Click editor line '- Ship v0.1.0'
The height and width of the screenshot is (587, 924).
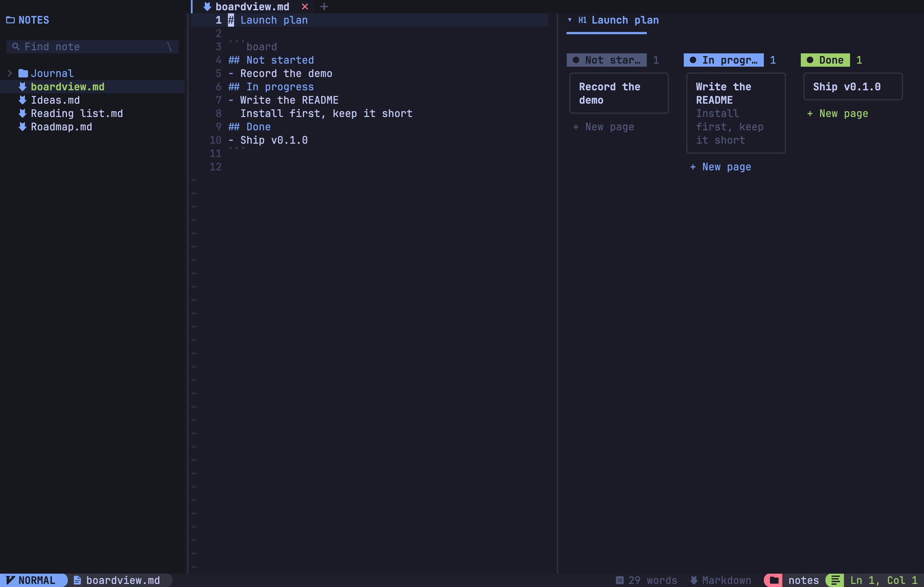click(268, 140)
